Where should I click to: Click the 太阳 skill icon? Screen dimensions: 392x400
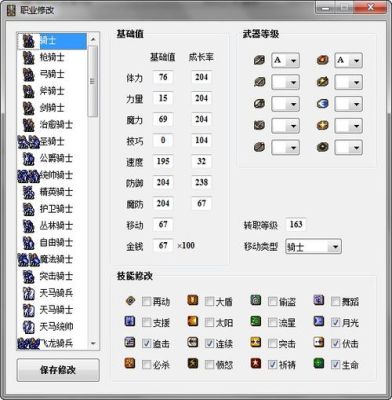pos(193,322)
